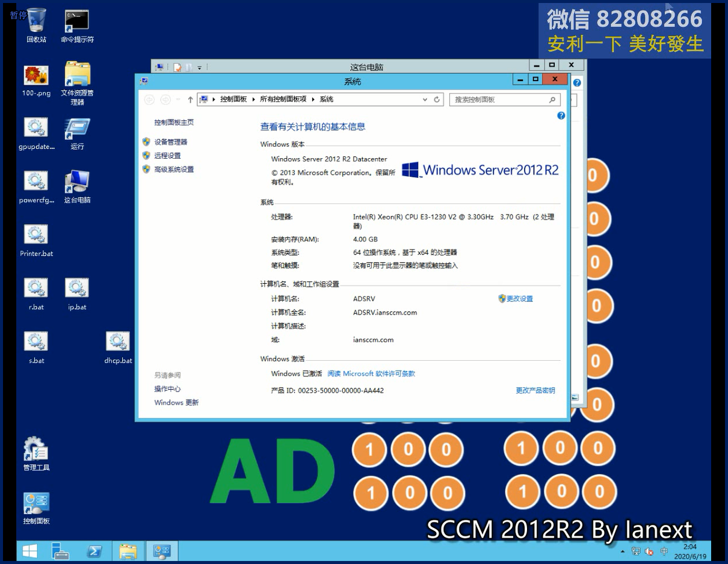Switch to Control Panel taskbar item
Image resolution: width=728 pixels, height=564 pixels.
coord(162,551)
